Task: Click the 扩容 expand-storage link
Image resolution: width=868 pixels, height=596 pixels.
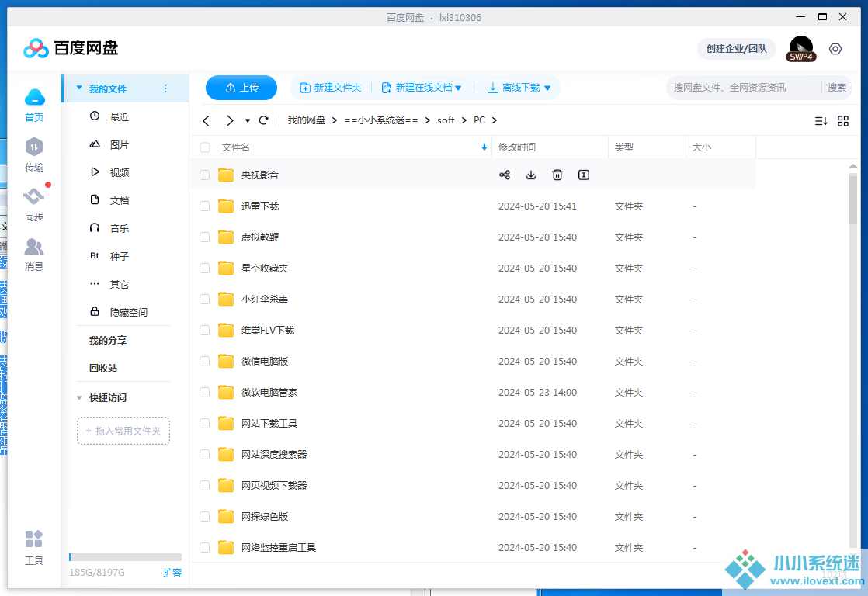Action: [x=172, y=572]
